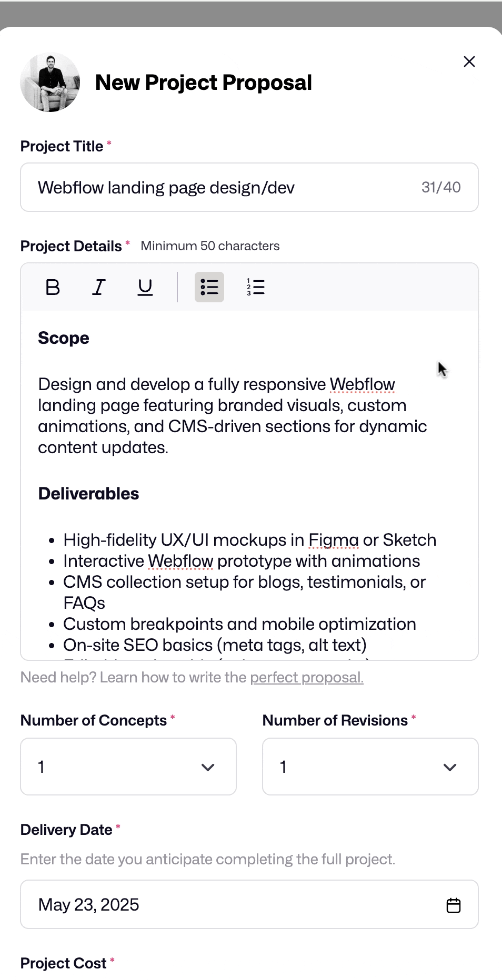Toggle italic formatting in the editor
The width and height of the screenshot is (502, 980).
coord(99,287)
